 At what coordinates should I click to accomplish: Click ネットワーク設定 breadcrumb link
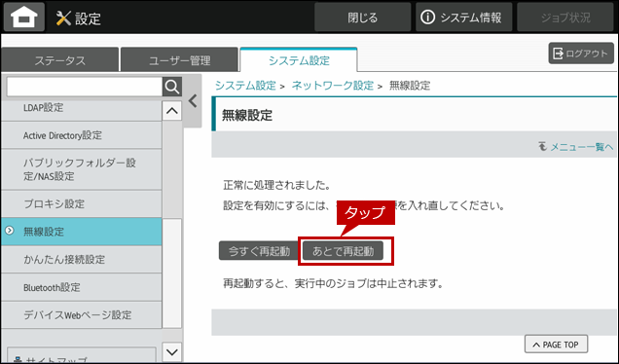[333, 86]
